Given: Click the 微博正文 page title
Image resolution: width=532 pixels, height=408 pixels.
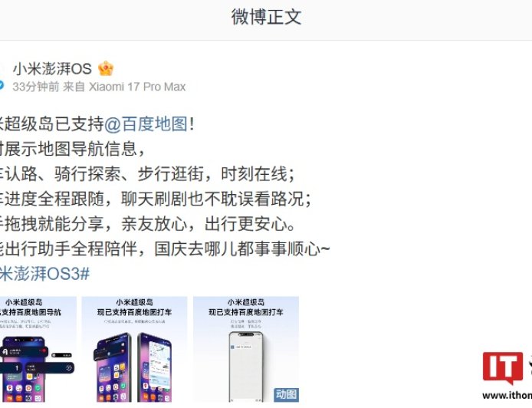Looking at the screenshot, I should (266, 17).
